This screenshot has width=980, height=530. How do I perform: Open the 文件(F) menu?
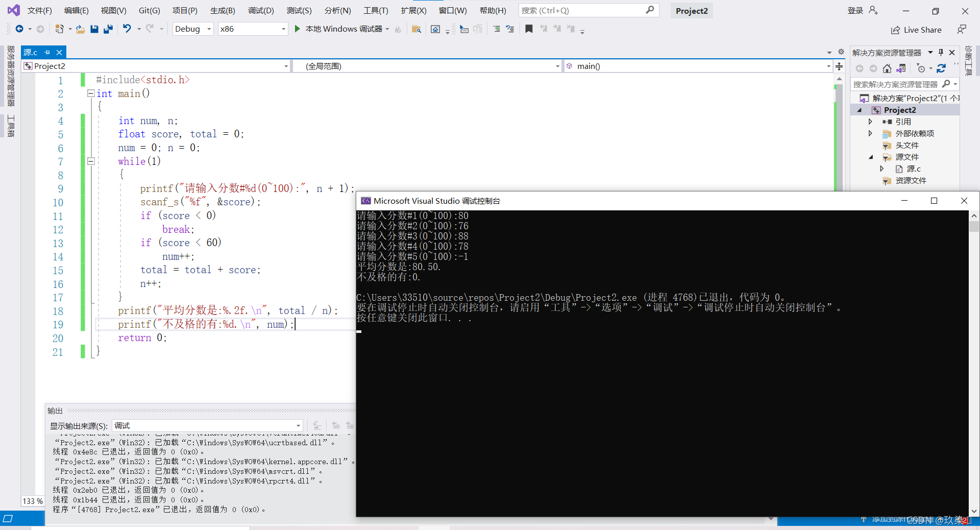(39, 10)
